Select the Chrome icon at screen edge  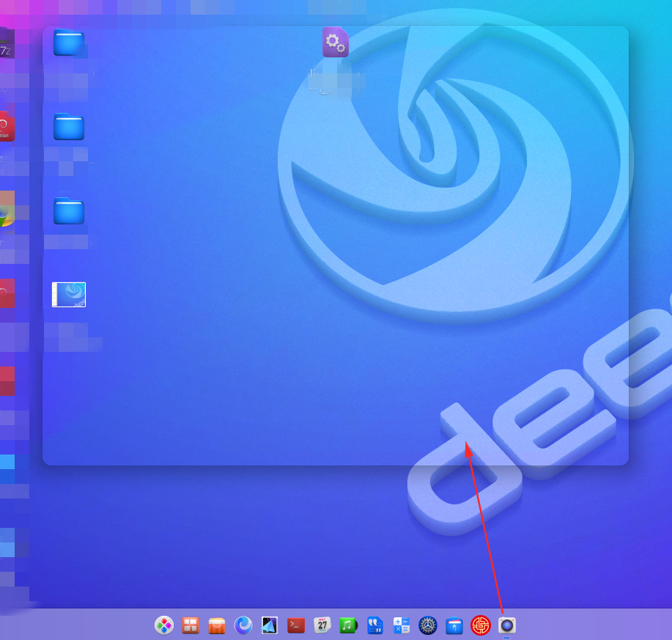[7, 209]
